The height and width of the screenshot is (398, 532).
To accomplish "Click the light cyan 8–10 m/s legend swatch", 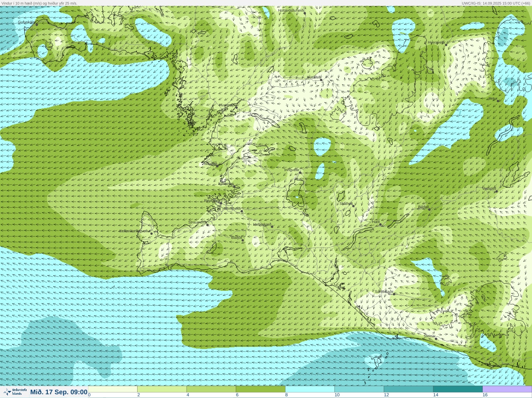I will click(310, 389).
